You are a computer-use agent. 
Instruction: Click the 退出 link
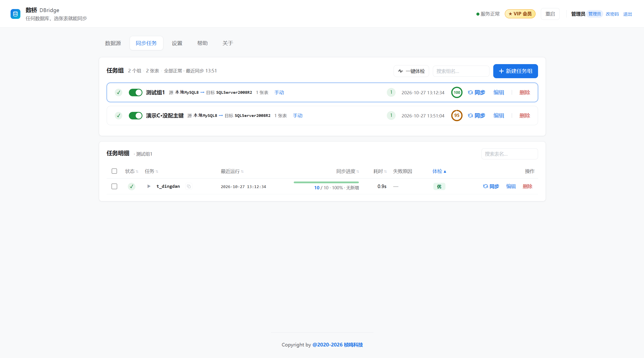(x=627, y=14)
